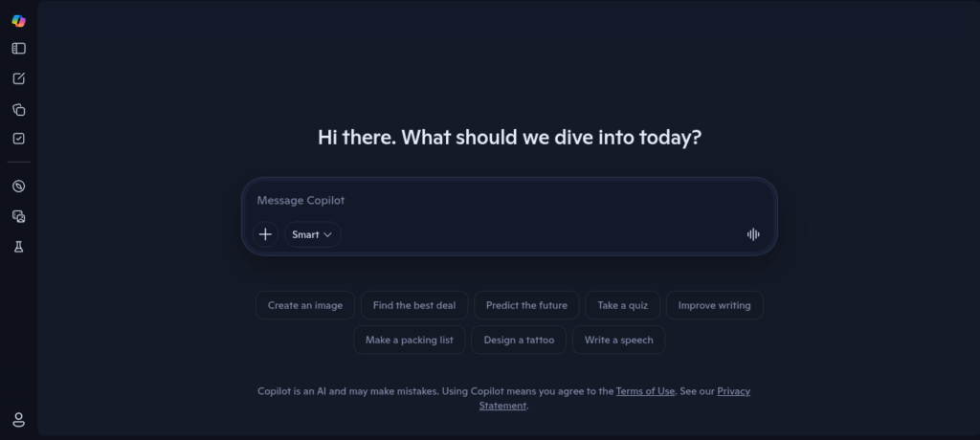Click the greeting heading 'Hi there. What should we dive into today?'
Screen dimensions: 980x440
tap(509, 138)
